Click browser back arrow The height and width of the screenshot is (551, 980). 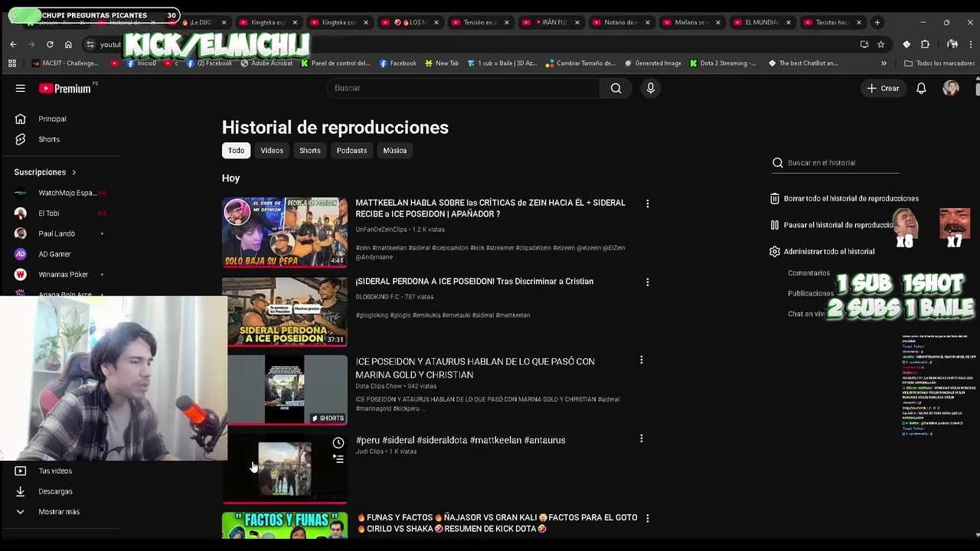(x=13, y=44)
